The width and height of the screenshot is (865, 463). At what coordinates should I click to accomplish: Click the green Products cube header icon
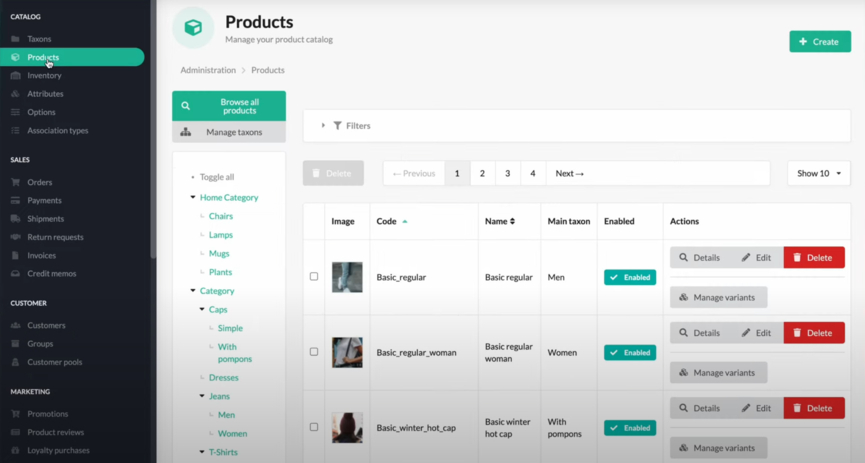coord(193,28)
